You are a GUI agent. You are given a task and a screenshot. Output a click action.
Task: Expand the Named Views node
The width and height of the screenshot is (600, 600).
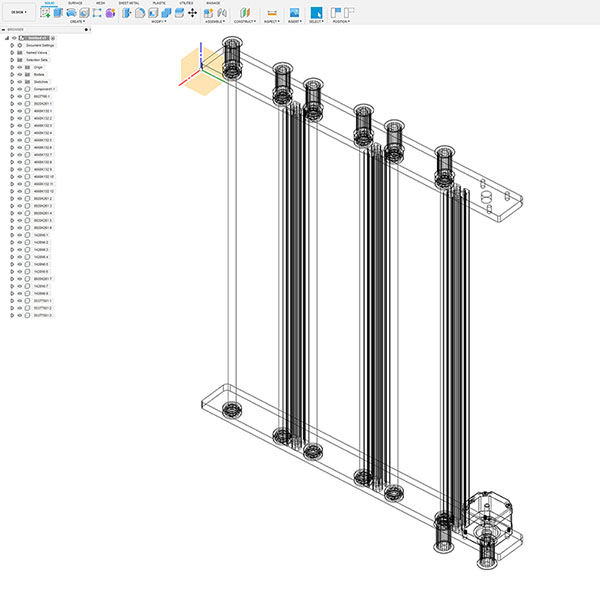(x=12, y=52)
